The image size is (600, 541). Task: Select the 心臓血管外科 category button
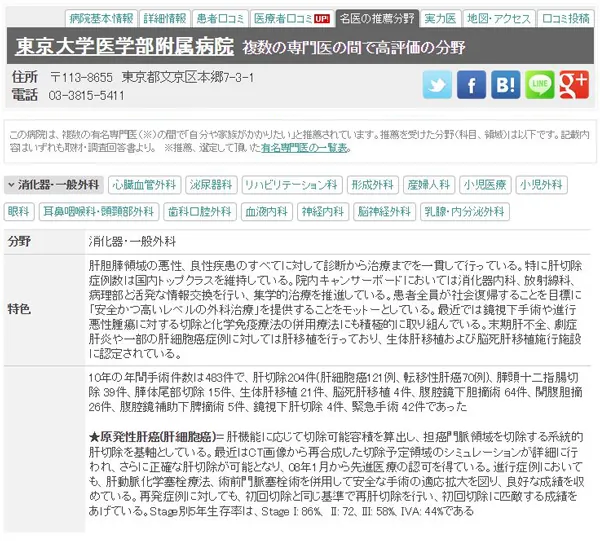coord(144,185)
